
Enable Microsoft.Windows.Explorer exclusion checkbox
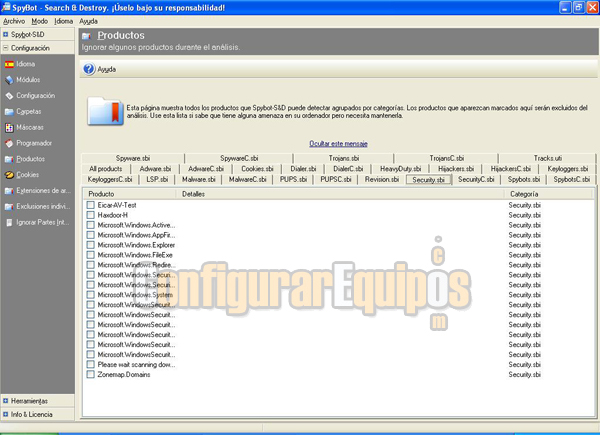tap(90, 245)
